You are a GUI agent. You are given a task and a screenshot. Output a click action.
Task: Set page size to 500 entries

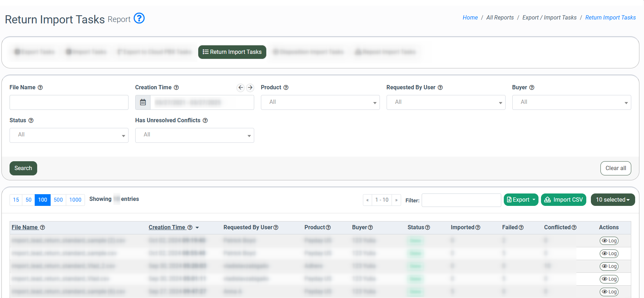pyautogui.click(x=58, y=200)
